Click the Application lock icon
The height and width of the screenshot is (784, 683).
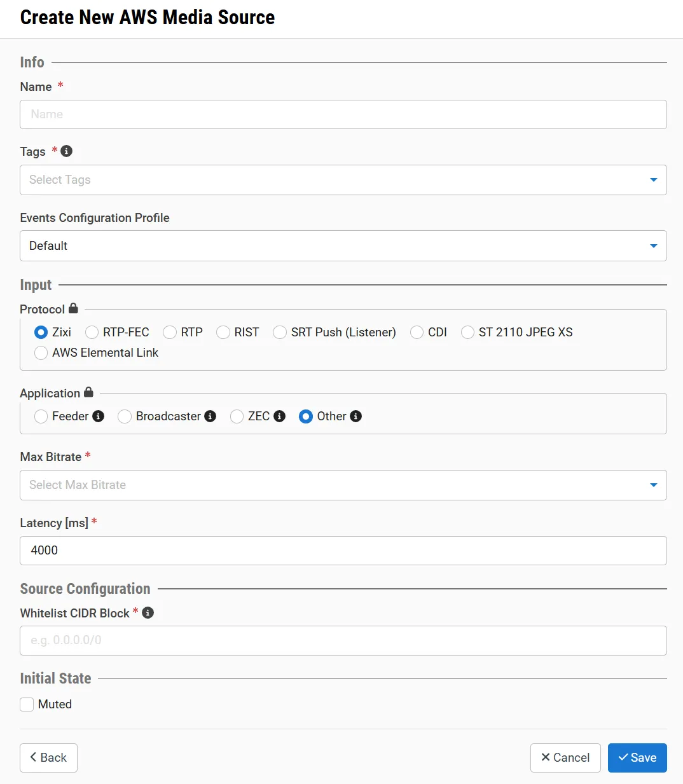tap(88, 392)
